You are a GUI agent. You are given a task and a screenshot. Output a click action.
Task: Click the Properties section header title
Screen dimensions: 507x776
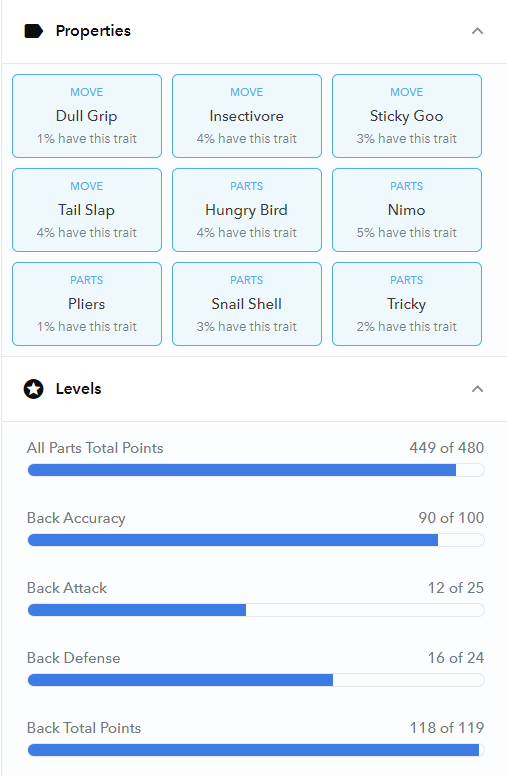click(93, 31)
